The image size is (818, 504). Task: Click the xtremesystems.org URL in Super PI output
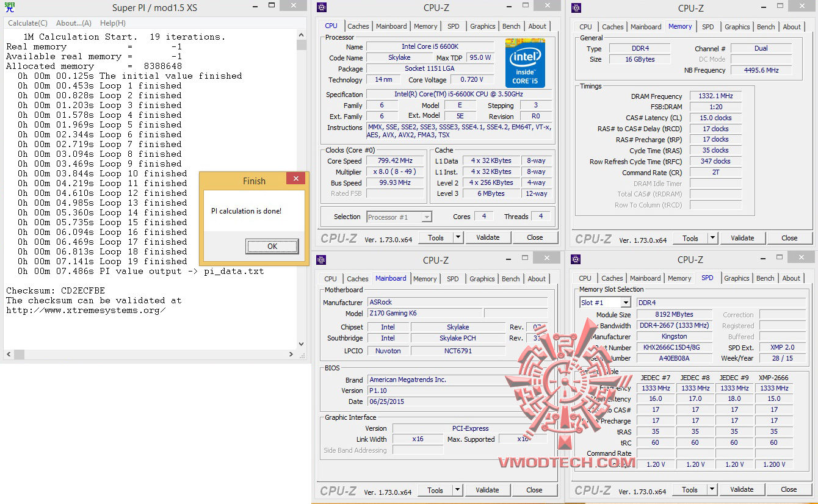pos(86,310)
